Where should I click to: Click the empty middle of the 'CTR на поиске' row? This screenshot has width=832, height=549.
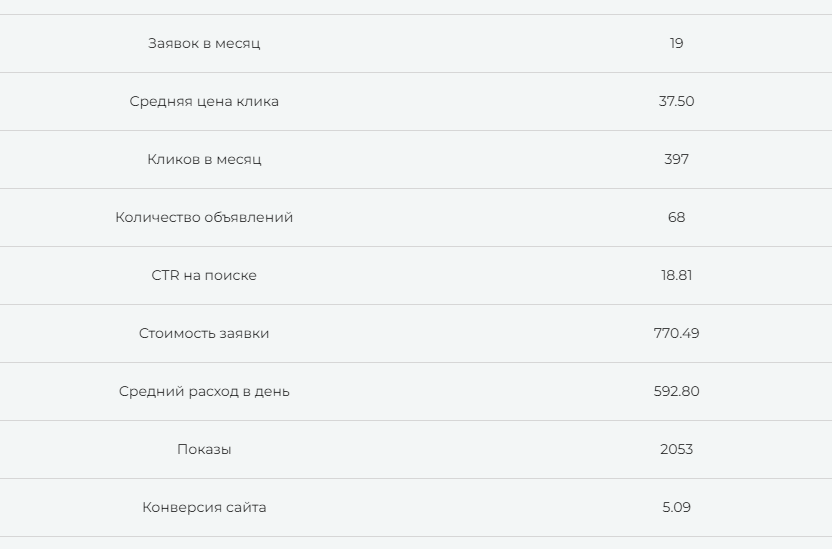point(440,275)
